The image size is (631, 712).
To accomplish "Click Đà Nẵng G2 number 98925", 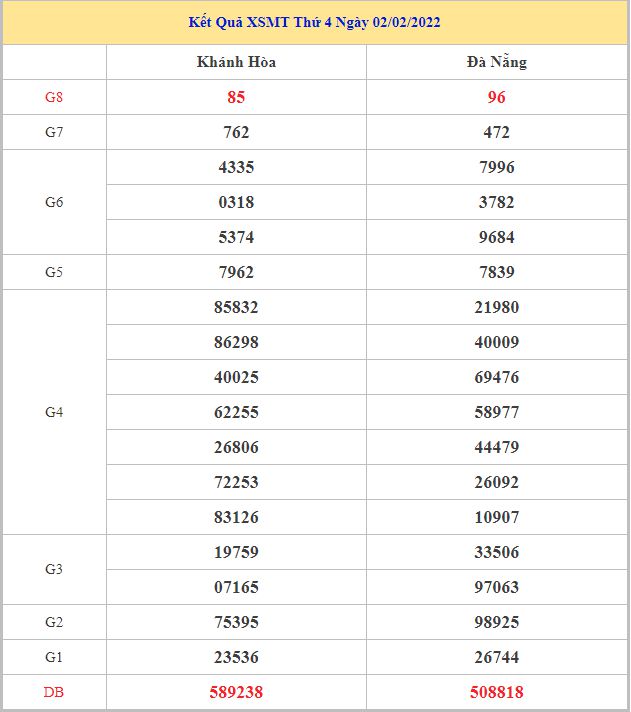I will coord(496,622).
